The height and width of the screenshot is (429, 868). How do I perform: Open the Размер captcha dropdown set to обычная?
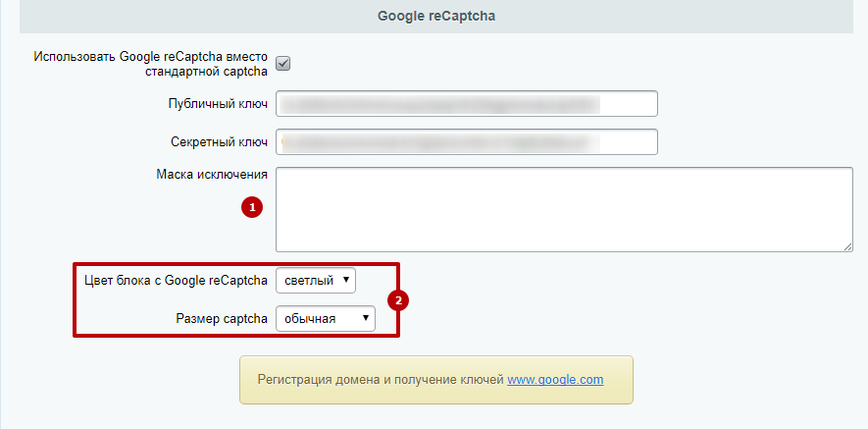pyautogui.click(x=326, y=319)
